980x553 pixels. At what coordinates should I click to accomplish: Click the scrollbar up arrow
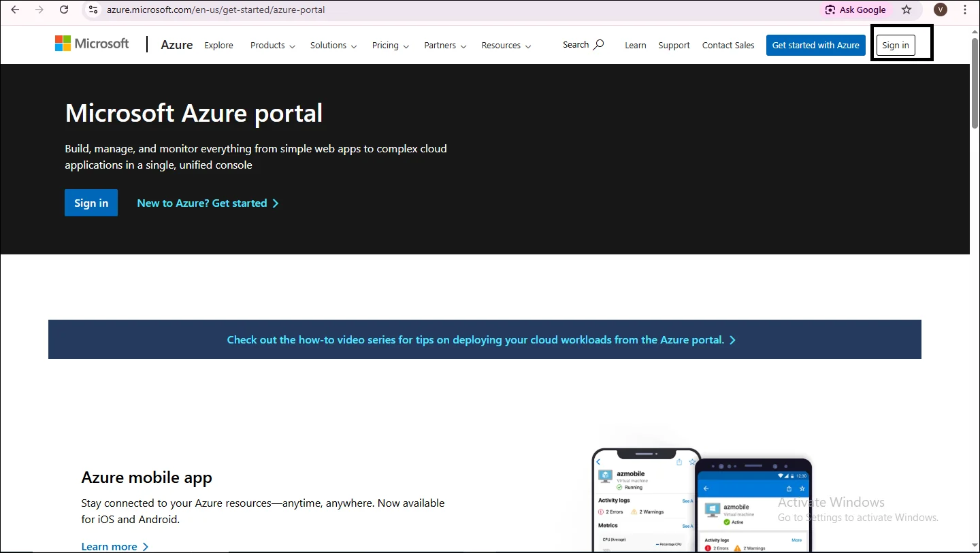(975, 31)
